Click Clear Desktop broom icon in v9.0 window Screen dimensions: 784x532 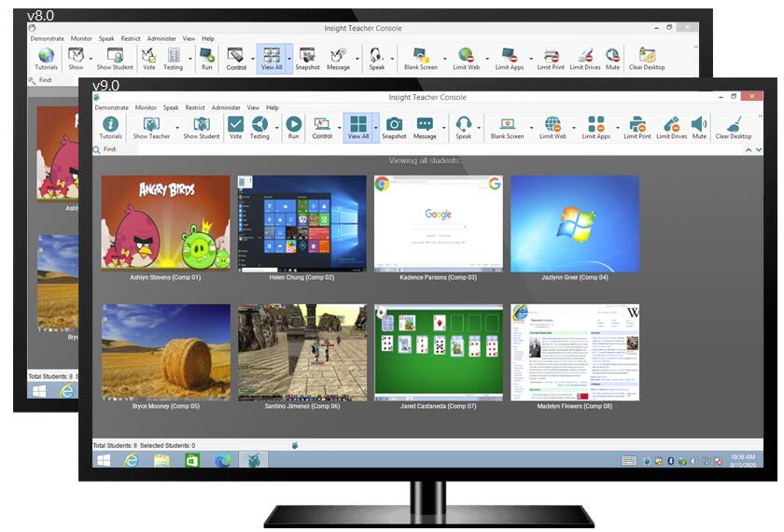(733, 125)
